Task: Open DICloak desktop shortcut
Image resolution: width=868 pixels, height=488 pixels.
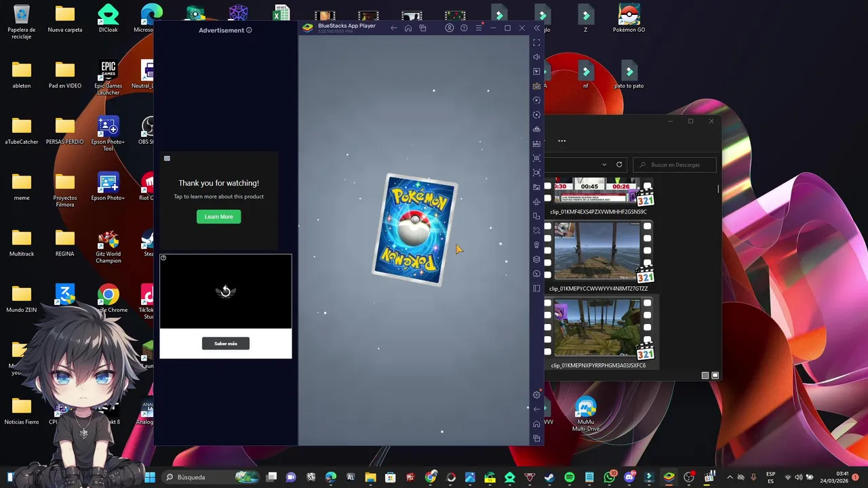Action: [x=108, y=18]
